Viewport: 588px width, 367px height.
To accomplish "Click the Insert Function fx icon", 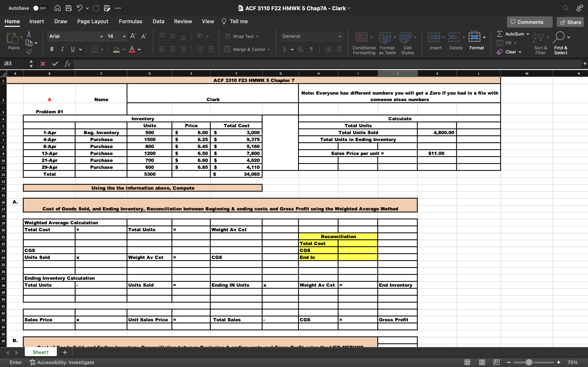I will click(67, 64).
